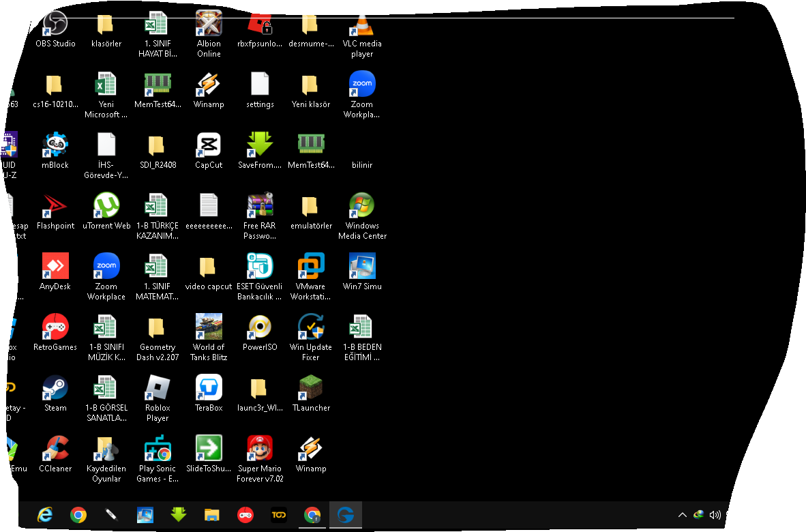Launch Super Mario Forever v7.02
The width and height of the screenshot is (806, 532).
(260, 459)
